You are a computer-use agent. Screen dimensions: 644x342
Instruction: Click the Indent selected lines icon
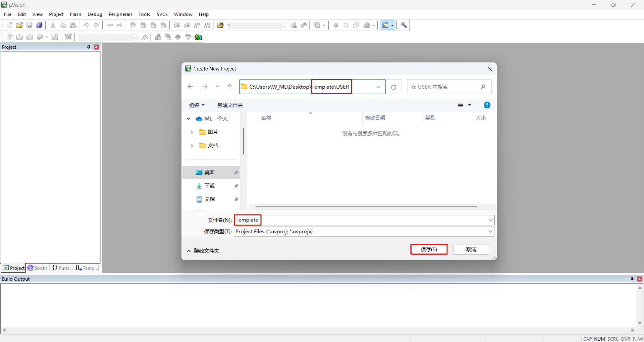(177, 25)
